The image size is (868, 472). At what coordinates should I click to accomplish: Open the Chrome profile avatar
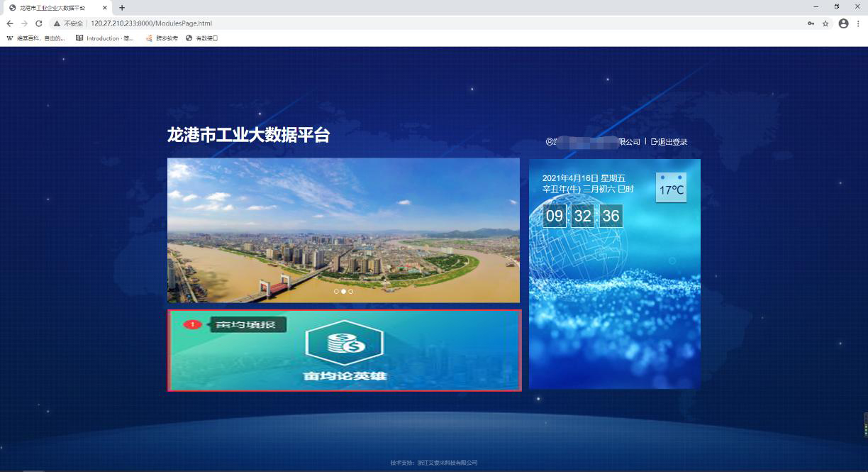click(x=843, y=23)
